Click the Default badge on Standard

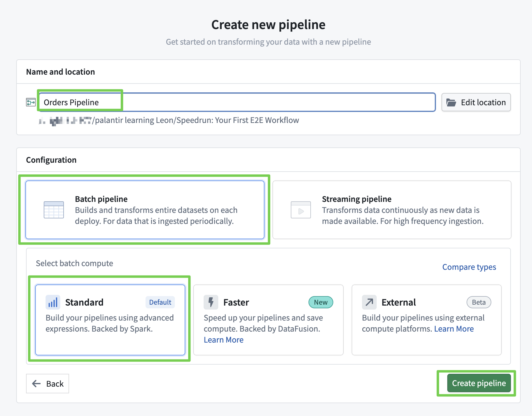click(x=160, y=302)
